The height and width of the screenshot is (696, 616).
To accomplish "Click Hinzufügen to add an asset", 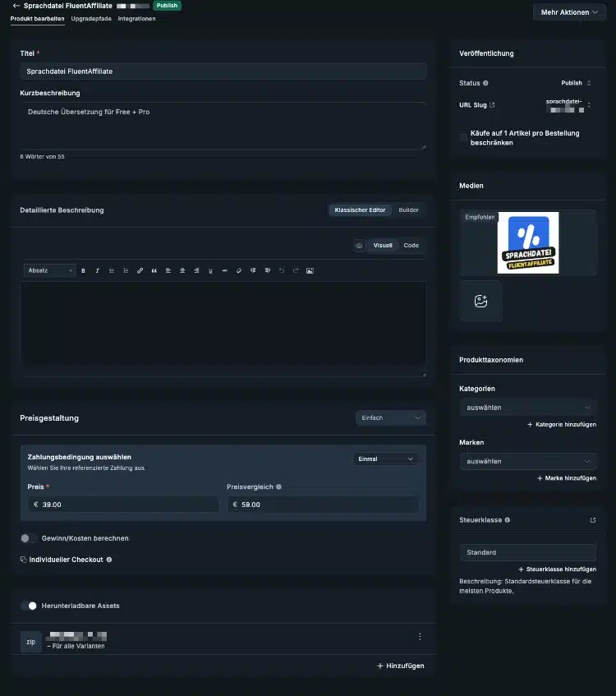I will 400,666.
